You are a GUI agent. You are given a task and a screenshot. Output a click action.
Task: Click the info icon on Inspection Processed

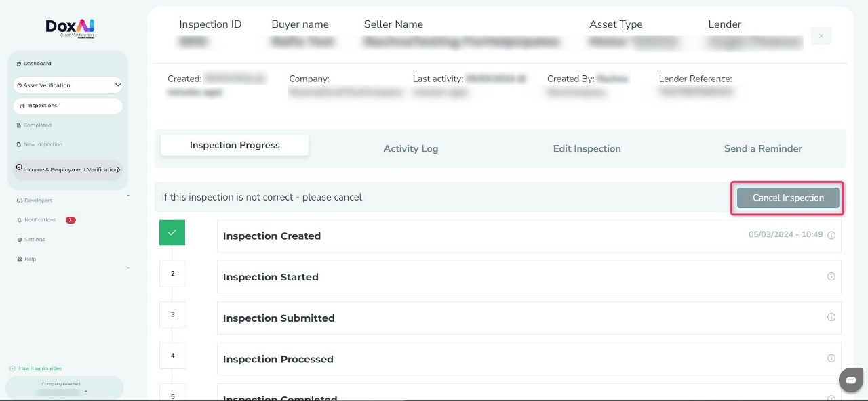click(x=831, y=358)
